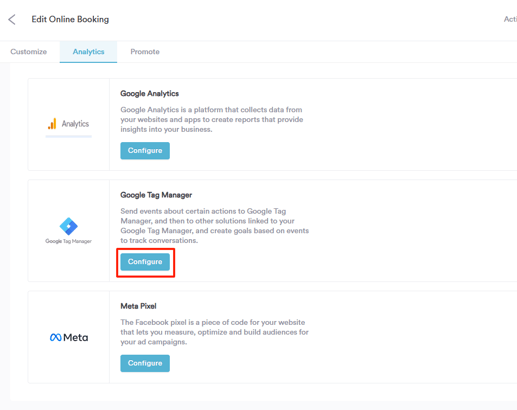The width and height of the screenshot is (517, 410).
Task: Click the Edit Online Booking title
Action: pyautogui.click(x=70, y=19)
